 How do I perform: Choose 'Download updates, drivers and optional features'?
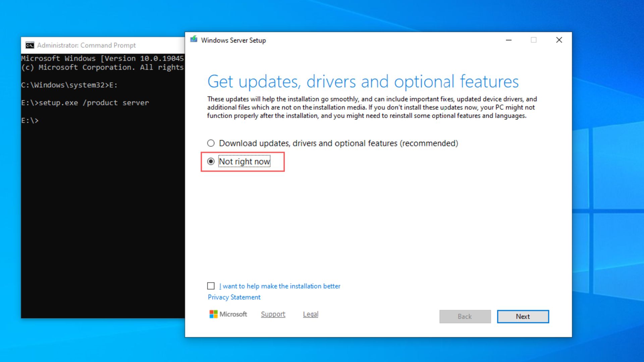pyautogui.click(x=211, y=143)
